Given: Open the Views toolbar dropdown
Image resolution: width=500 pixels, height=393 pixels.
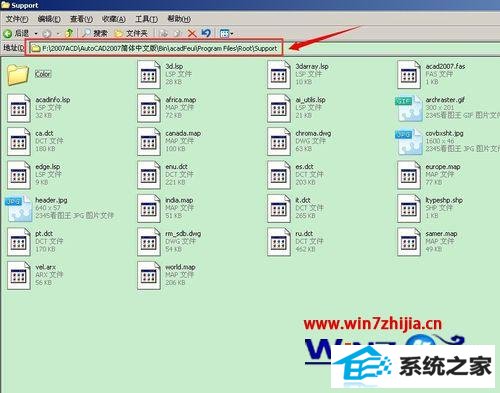Looking at the screenshot, I should point(226,33).
